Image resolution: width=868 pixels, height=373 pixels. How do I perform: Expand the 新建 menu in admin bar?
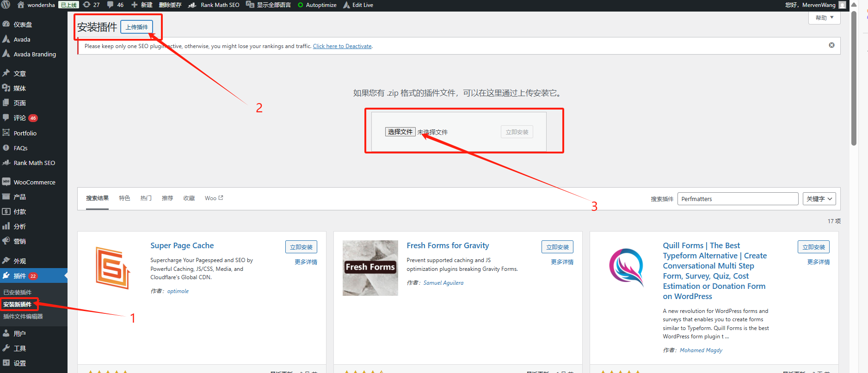tap(142, 5)
